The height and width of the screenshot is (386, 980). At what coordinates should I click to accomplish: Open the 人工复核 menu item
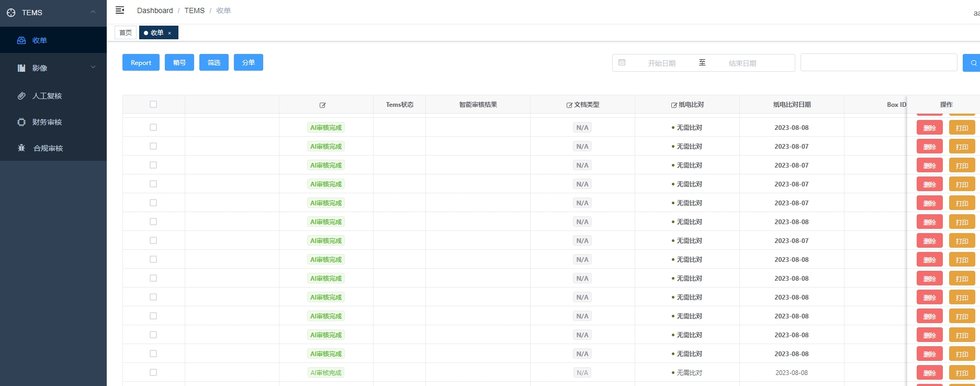coord(53,96)
